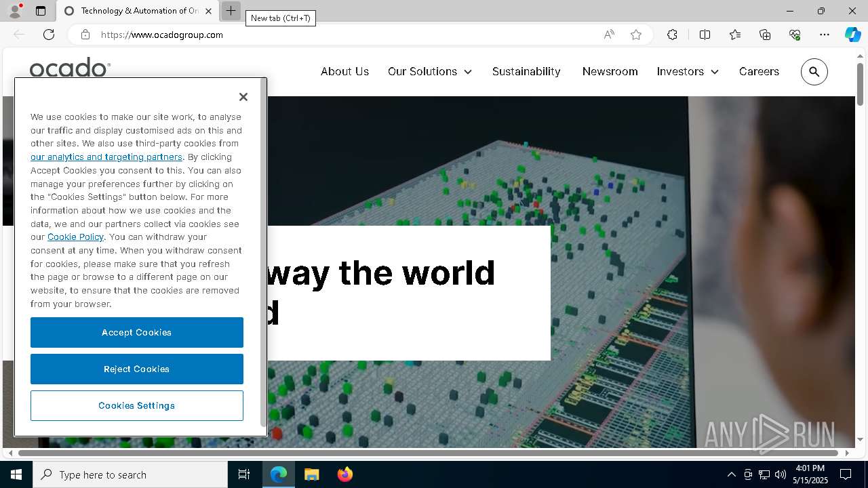This screenshot has height=488, width=868.
Task: Open a new tab with plus button
Action: [231, 11]
